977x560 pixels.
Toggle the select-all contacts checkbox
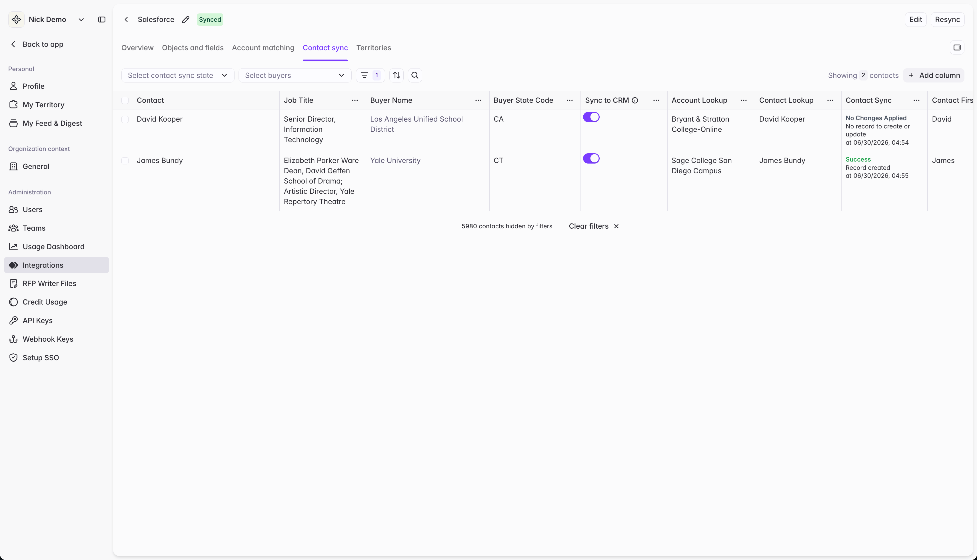(125, 100)
